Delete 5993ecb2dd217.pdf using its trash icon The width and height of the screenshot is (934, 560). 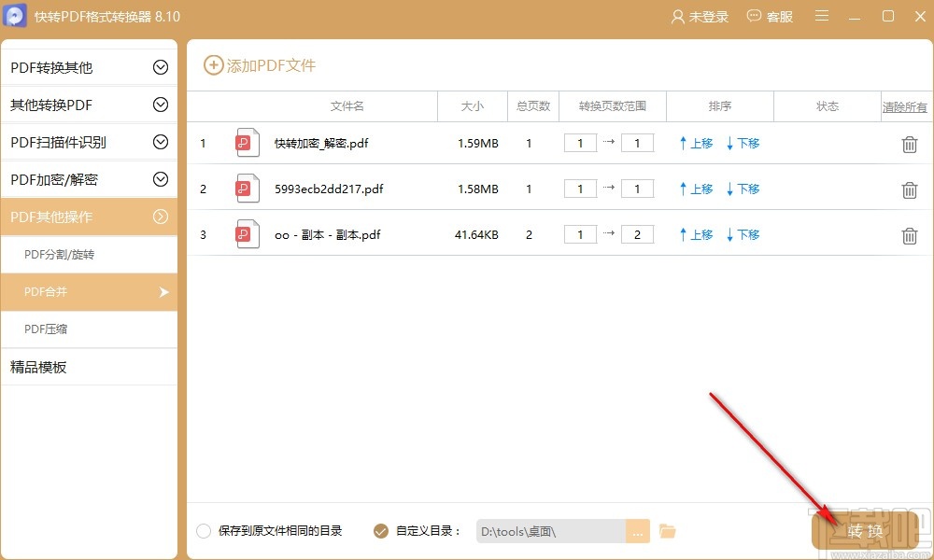(910, 189)
